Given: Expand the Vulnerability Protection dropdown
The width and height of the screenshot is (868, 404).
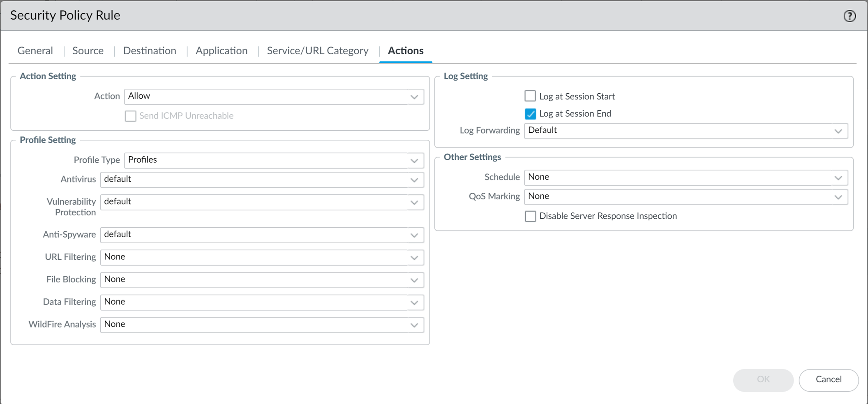Looking at the screenshot, I should click(x=262, y=202).
